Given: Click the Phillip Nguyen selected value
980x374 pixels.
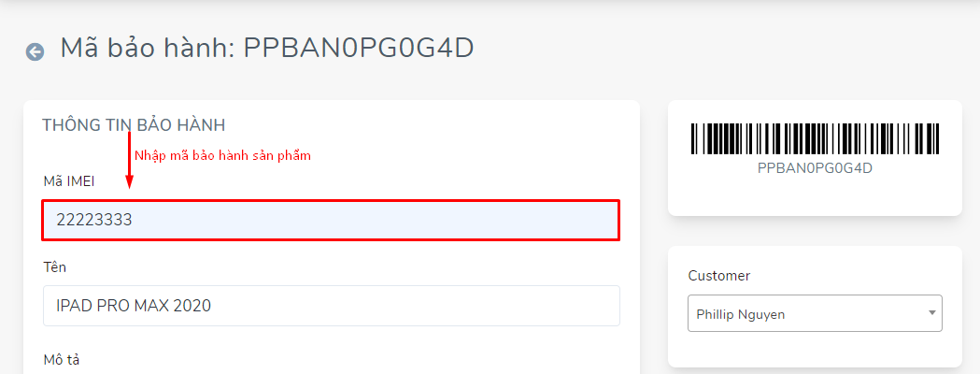Looking at the screenshot, I should tap(741, 314).
